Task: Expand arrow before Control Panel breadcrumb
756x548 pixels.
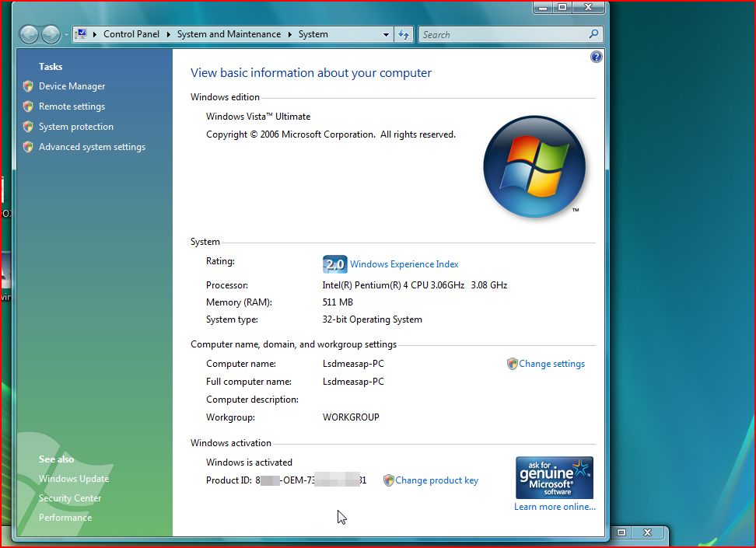Action: [x=95, y=34]
